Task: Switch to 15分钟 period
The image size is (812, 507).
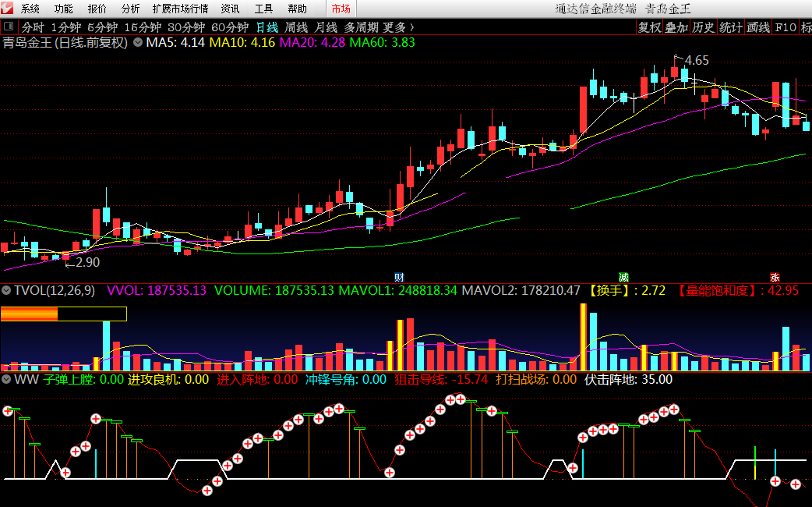Action: tap(143, 27)
